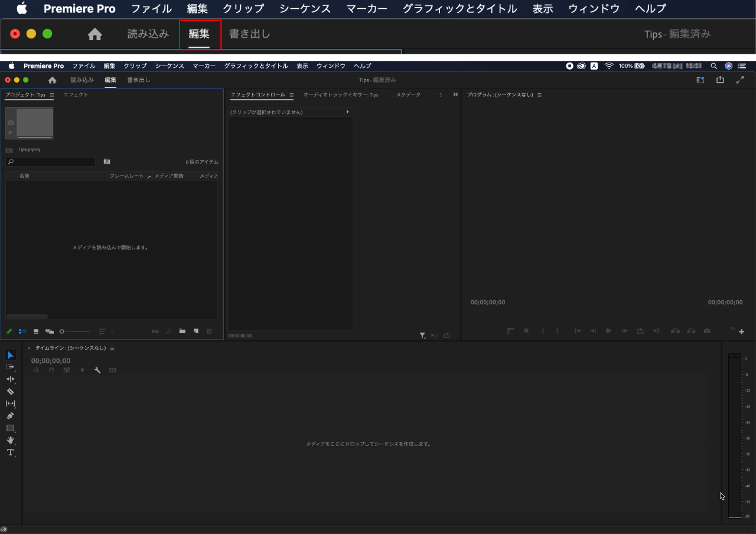Image resolution: width=756 pixels, height=534 pixels.
Task: Show hidden tabs with double-chevron overflow
Action: click(x=455, y=95)
